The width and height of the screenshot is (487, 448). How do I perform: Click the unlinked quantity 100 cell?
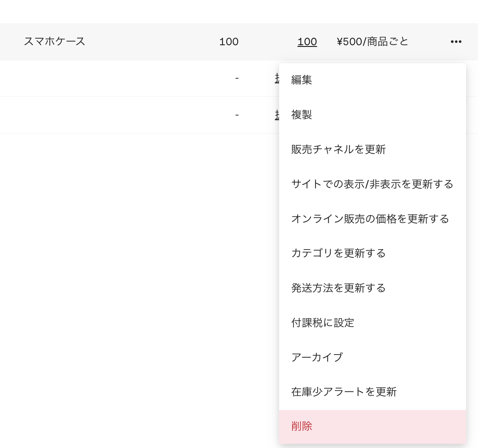pos(229,42)
